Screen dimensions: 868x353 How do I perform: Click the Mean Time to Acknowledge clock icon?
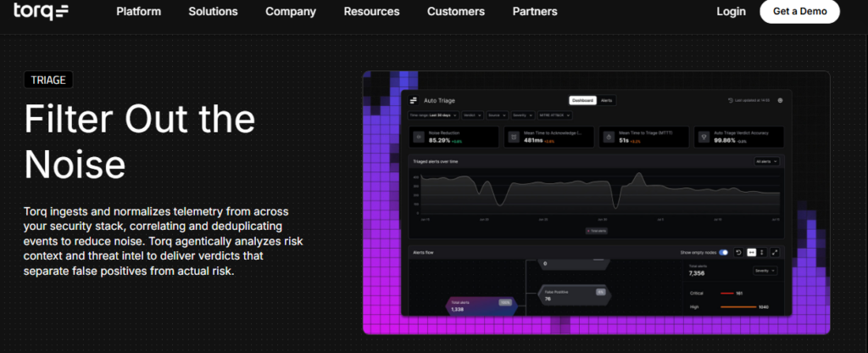[x=514, y=137]
